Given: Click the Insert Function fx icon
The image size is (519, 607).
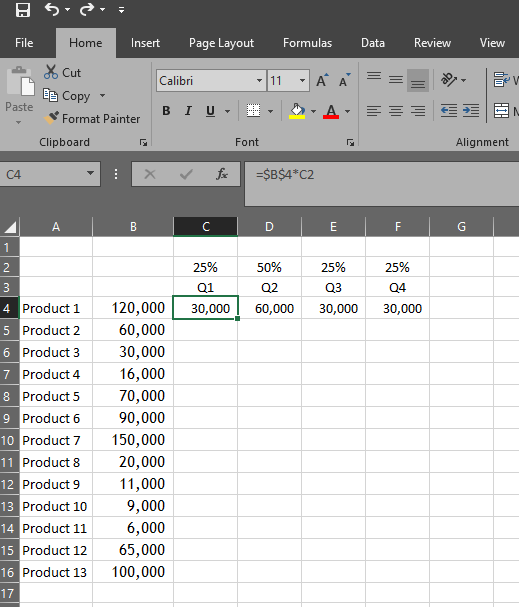Looking at the screenshot, I should pyautogui.click(x=221, y=174).
